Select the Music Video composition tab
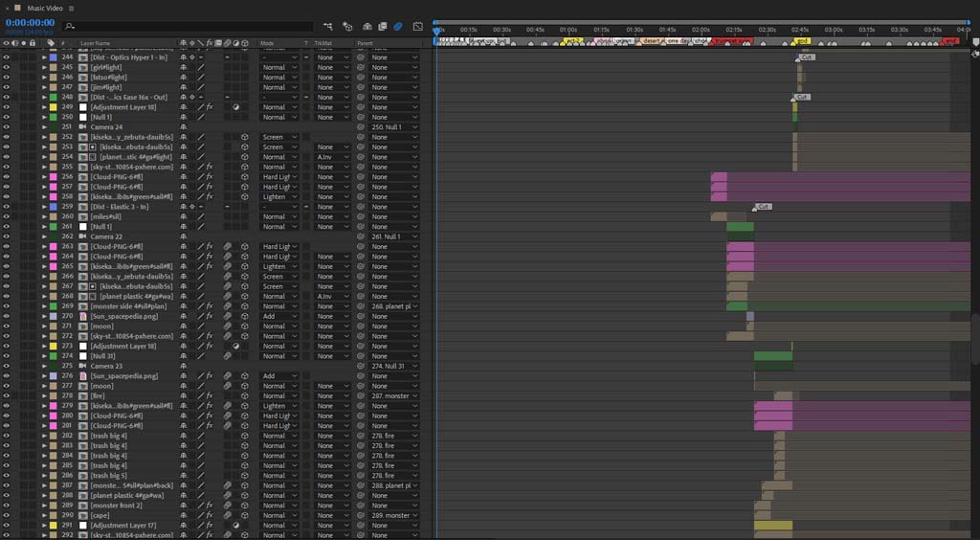Viewport: 980px width, 540px height. (x=44, y=8)
